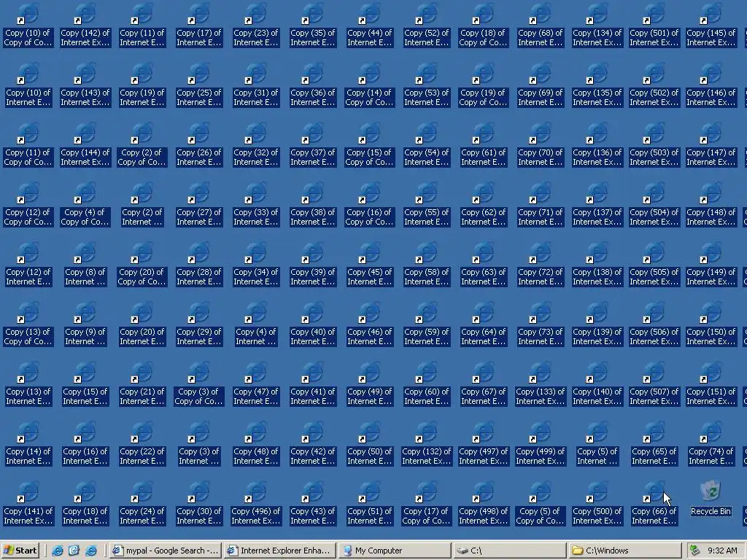Select the Copy (503) of Internet Explorer shortcut
The width and height of the screenshot is (747, 560).
click(654, 144)
